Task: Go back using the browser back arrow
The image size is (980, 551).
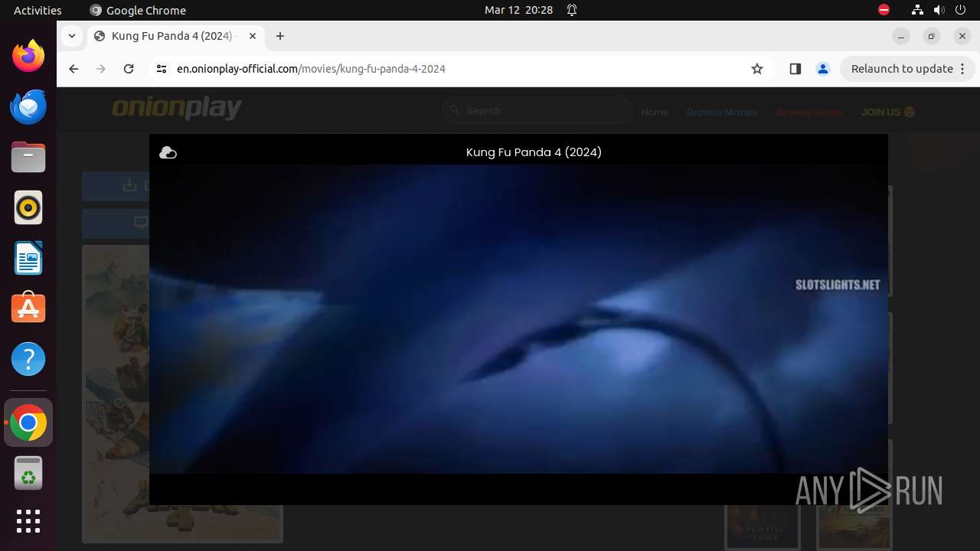Action: (x=73, y=69)
